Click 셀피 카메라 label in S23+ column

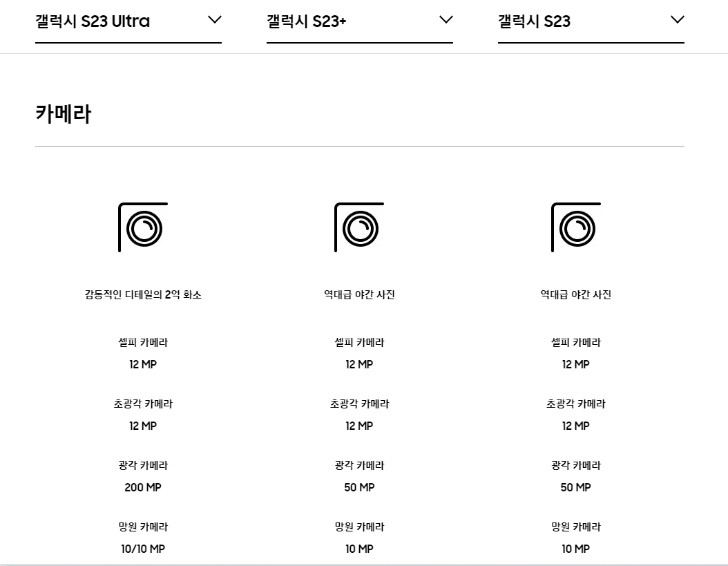(359, 343)
